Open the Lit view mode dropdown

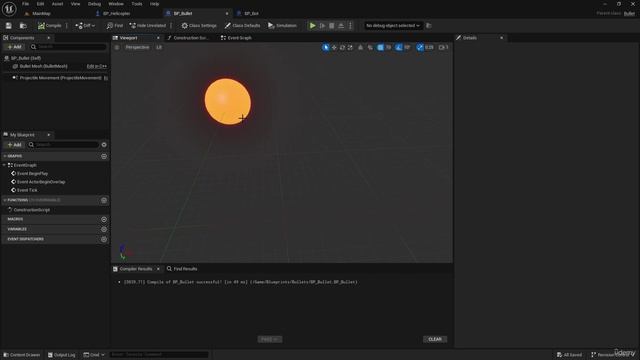point(159,48)
